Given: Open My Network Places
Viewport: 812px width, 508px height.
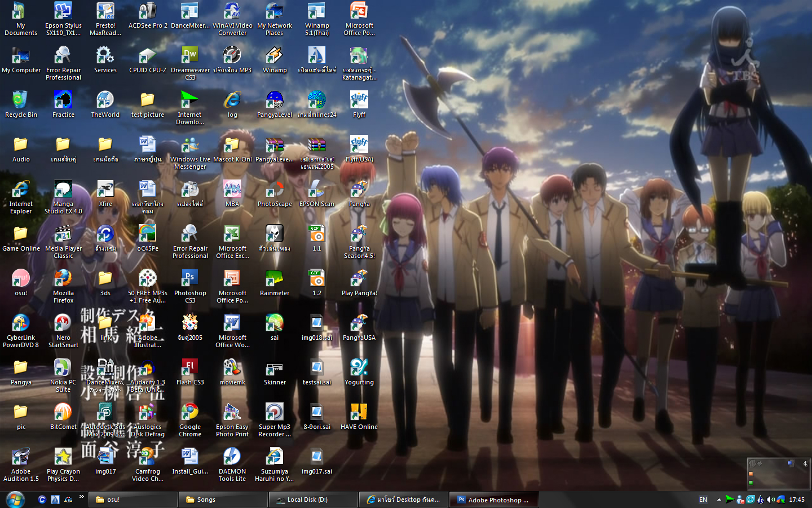Looking at the screenshot, I should pyautogui.click(x=275, y=19).
